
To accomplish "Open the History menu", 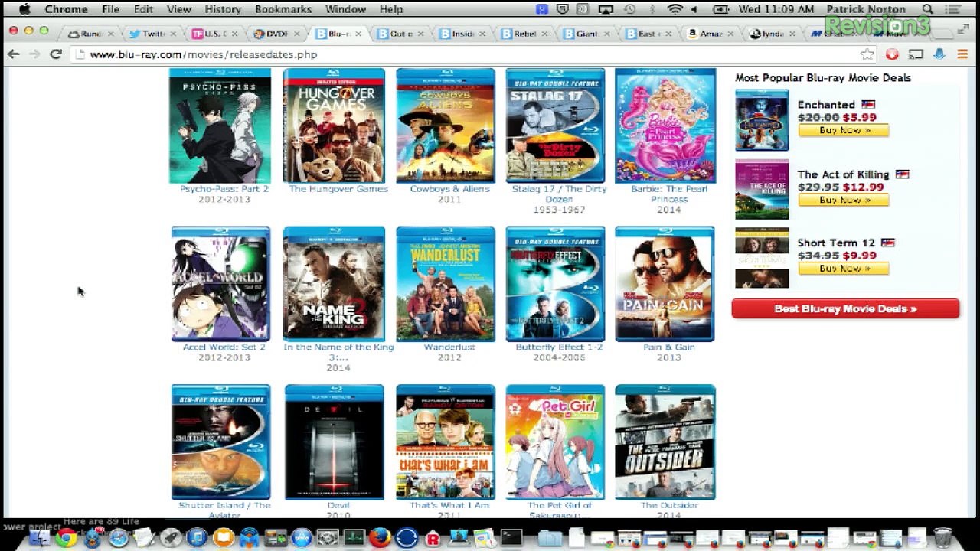I will (x=223, y=9).
